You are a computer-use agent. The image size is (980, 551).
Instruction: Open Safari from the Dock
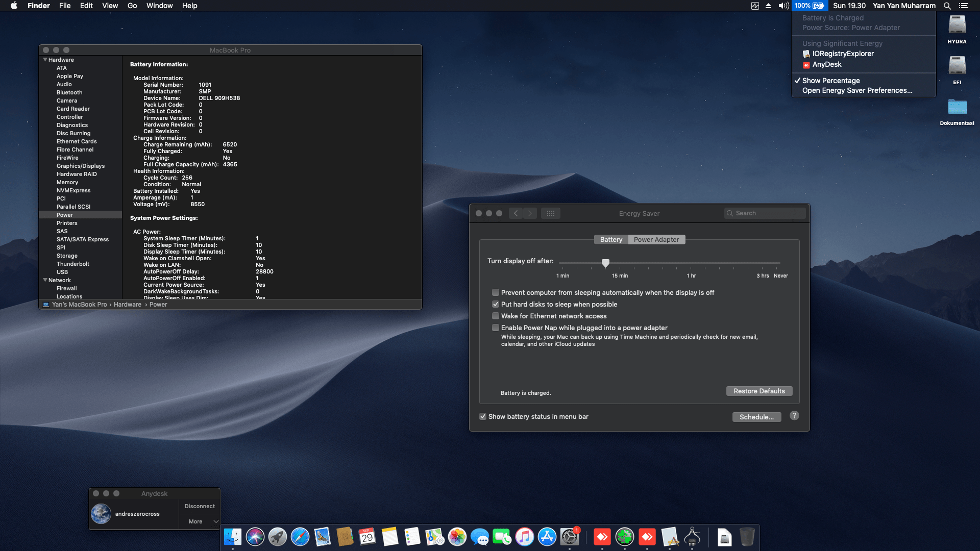(x=300, y=537)
